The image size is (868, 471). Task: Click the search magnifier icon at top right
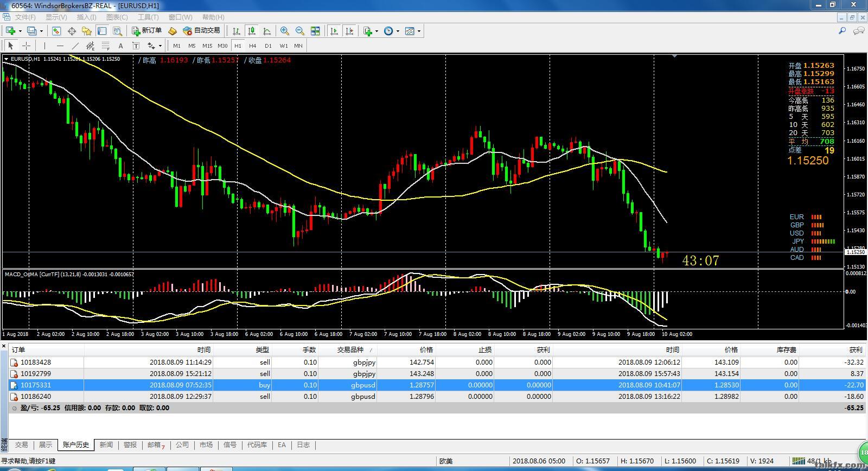pos(843,31)
